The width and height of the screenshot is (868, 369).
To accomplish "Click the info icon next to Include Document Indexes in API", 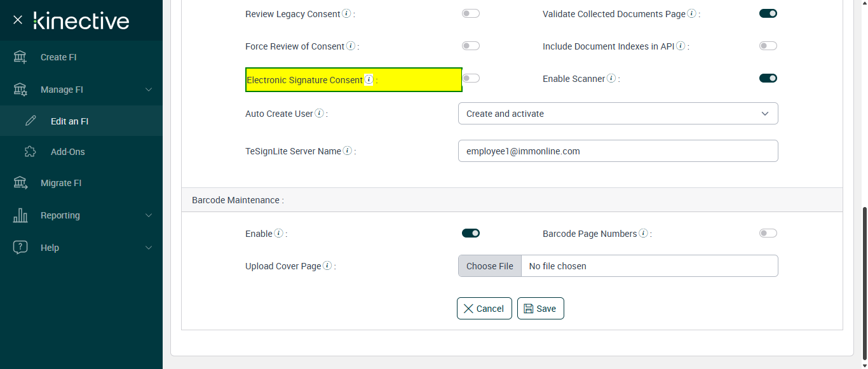I will [681, 46].
